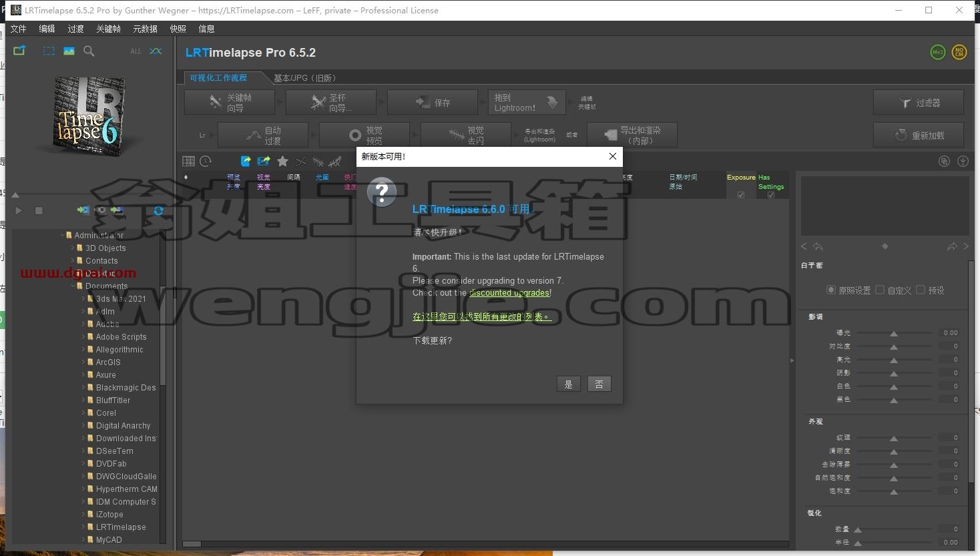This screenshot has width=980, height=556.
Task: Adjust the 曝光 slider handle
Action: pos(893,333)
